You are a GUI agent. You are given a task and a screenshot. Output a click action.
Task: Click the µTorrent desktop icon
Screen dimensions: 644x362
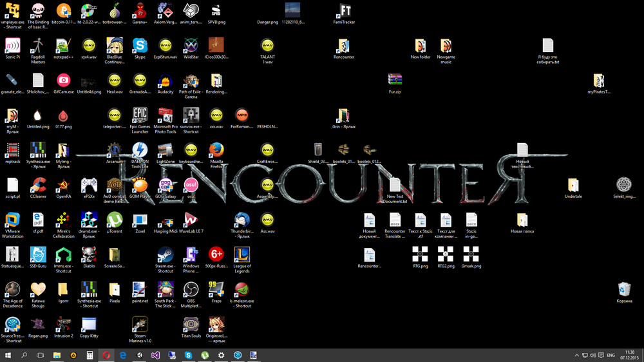(x=115, y=220)
